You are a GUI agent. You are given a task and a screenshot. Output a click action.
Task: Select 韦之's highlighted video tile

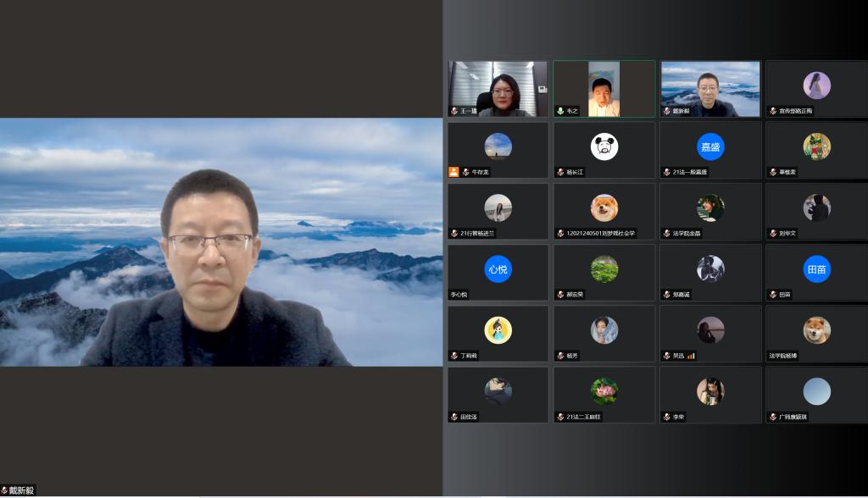click(604, 89)
